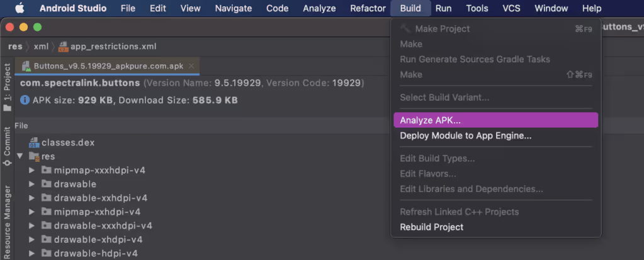Open the Android Studio application menu
This screenshot has width=644, height=260.
(73, 8)
